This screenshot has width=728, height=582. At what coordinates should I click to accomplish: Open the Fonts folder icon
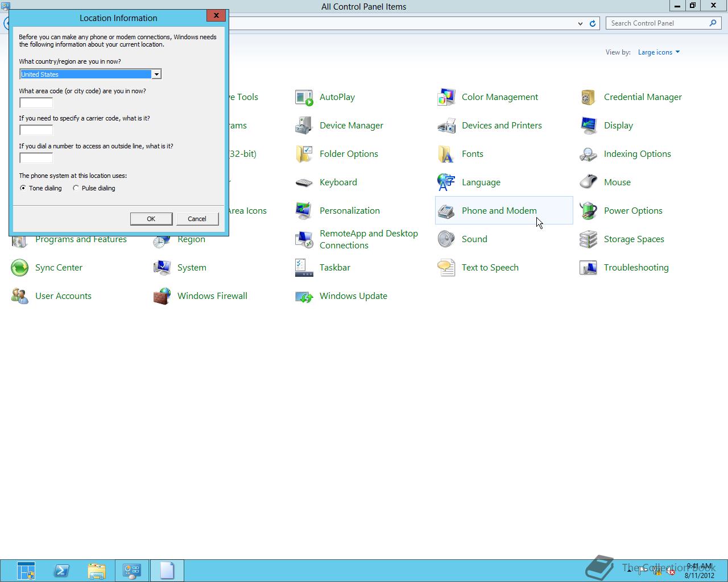coord(446,154)
